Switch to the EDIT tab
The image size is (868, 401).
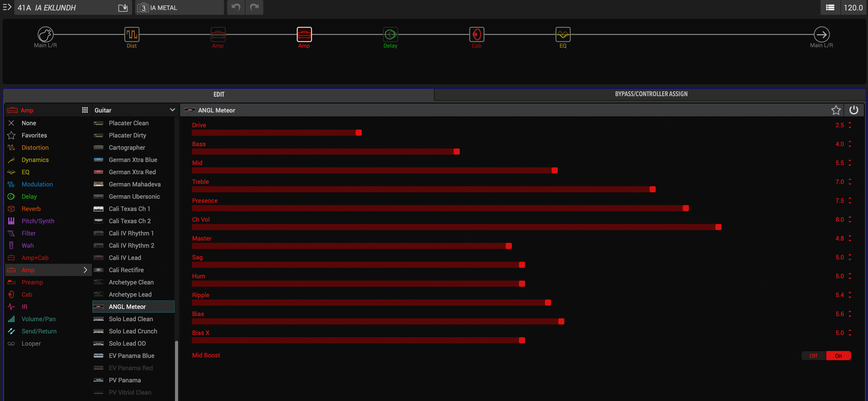point(219,94)
